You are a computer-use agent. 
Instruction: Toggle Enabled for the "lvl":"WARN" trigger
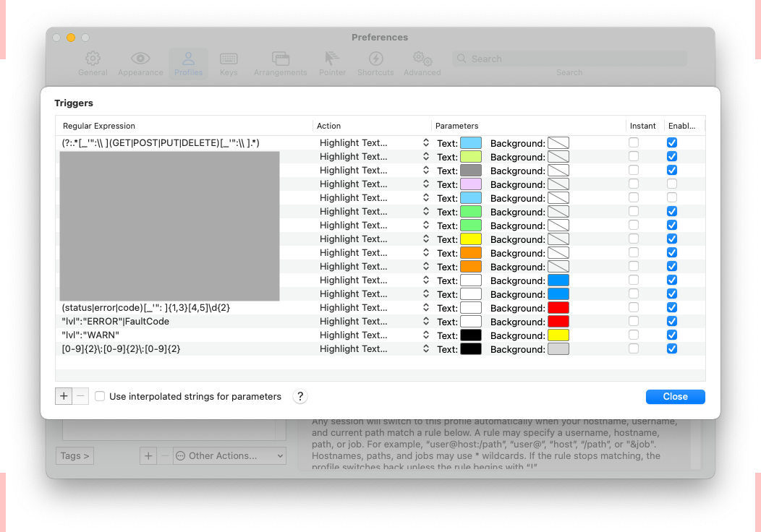672,335
